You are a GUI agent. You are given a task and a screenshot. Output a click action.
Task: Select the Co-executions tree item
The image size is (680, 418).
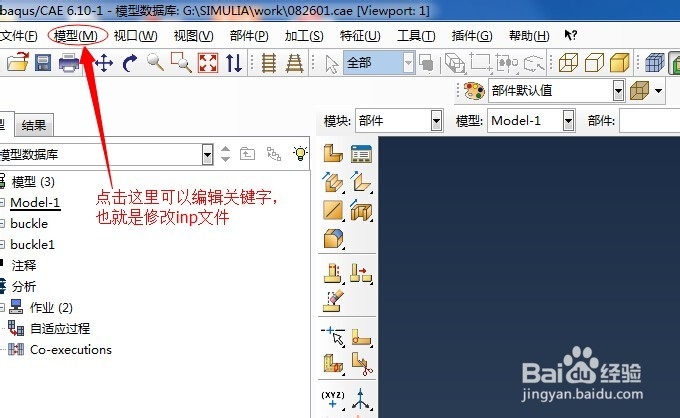(71, 349)
